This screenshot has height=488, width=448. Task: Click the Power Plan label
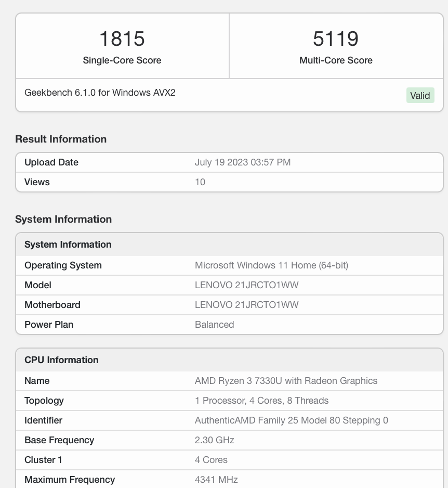point(49,325)
